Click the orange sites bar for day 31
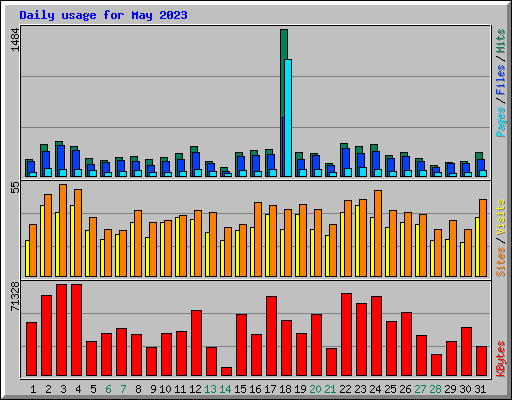The height and width of the screenshot is (400, 512). 483,238
